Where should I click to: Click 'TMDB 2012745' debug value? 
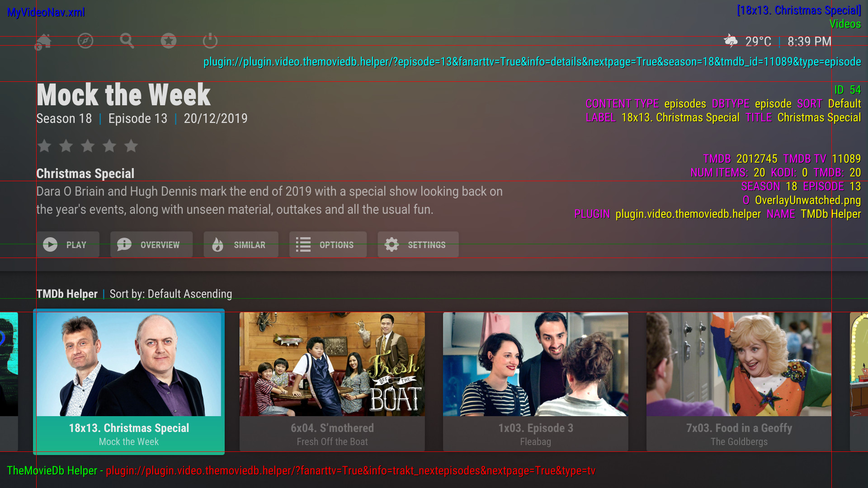click(740, 159)
